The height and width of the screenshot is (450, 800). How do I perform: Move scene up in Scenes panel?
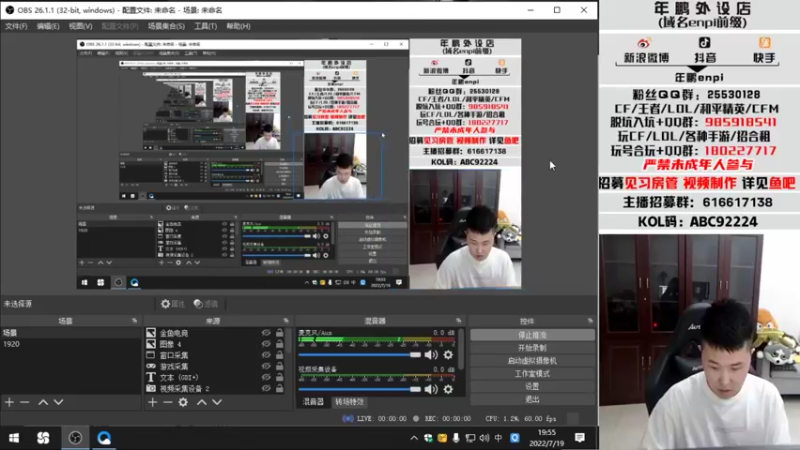point(43,402)
